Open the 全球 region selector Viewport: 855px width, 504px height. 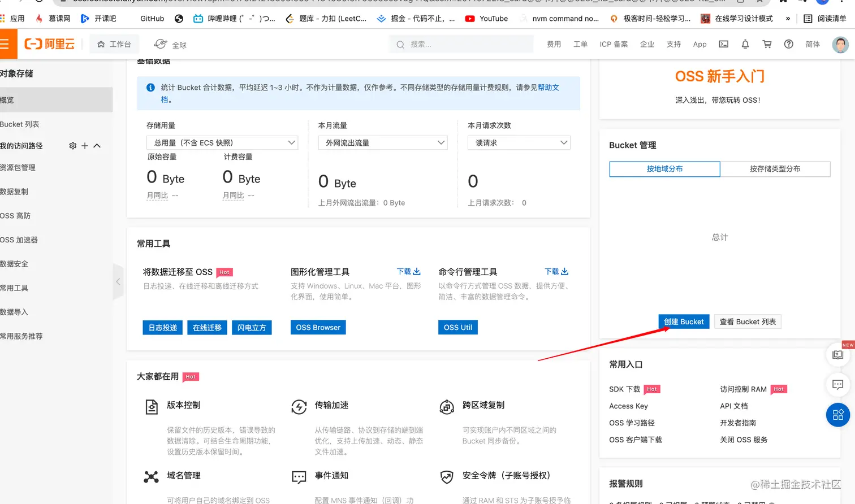tap(170, 44)
